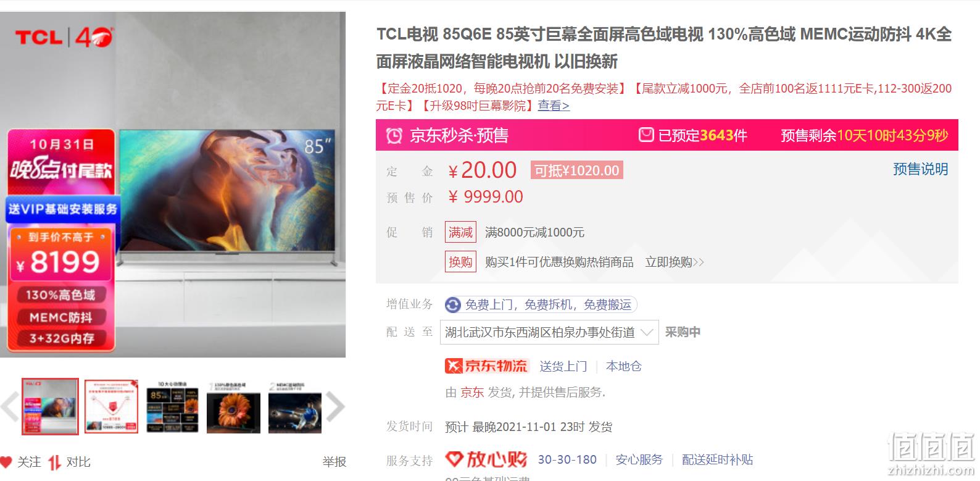Click the 对比 compare arrows icon

[x=54, y=462]
